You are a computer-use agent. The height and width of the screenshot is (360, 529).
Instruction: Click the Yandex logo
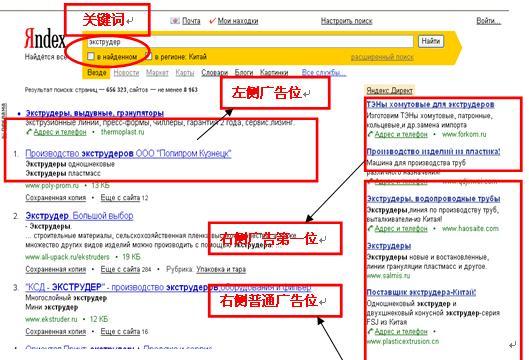(x=45, y=38)
